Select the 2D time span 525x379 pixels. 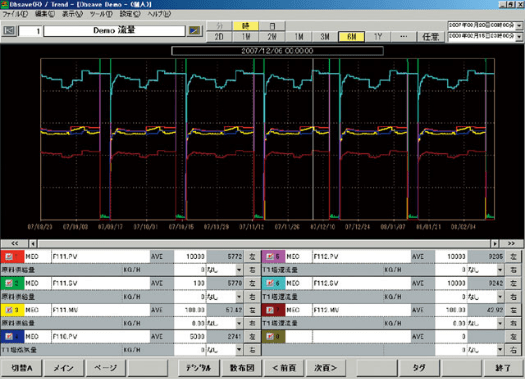click(x=219, y=36)
